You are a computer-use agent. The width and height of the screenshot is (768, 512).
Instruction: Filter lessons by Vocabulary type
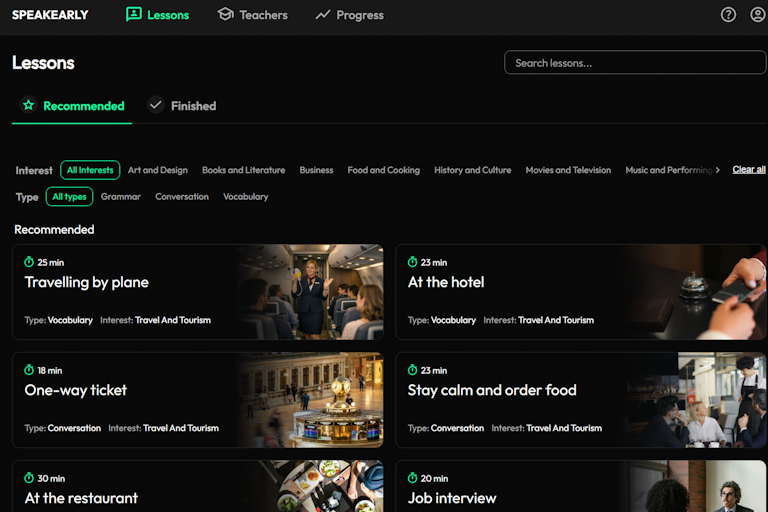coord(246,196)
